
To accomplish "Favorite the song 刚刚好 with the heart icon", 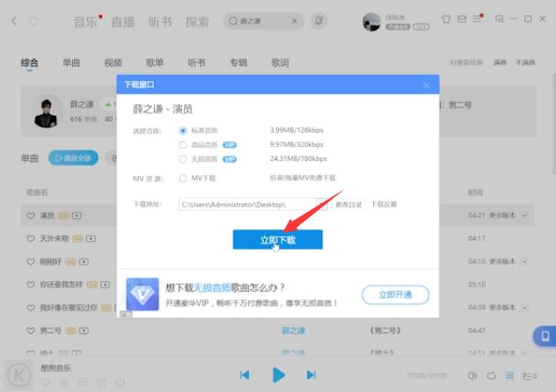I will click(31, 262).
